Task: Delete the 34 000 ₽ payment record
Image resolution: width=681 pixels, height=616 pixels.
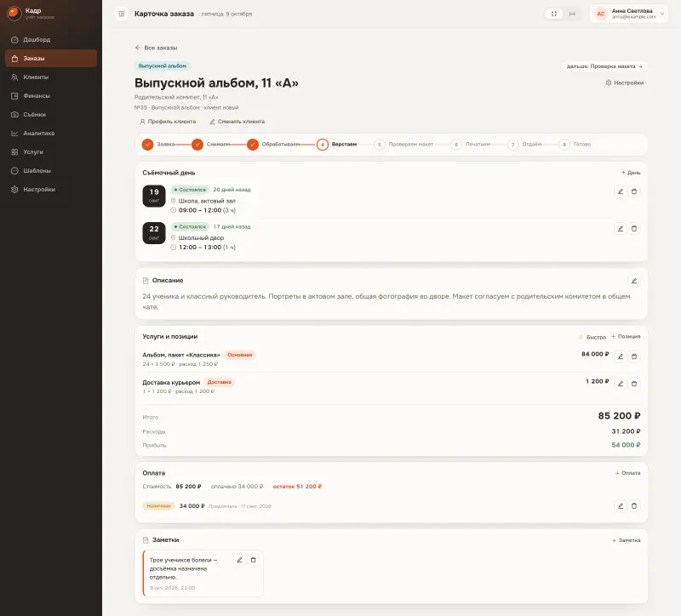Action: (634, 505)
